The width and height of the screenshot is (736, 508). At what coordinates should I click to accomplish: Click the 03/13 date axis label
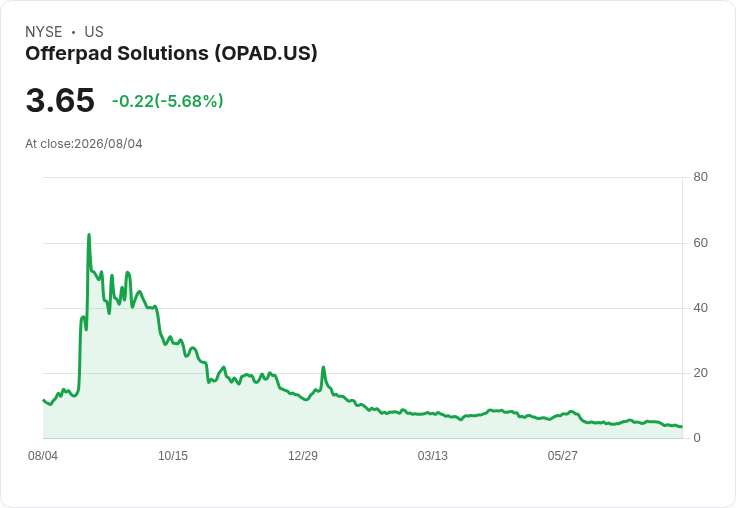tap(433, 455)
